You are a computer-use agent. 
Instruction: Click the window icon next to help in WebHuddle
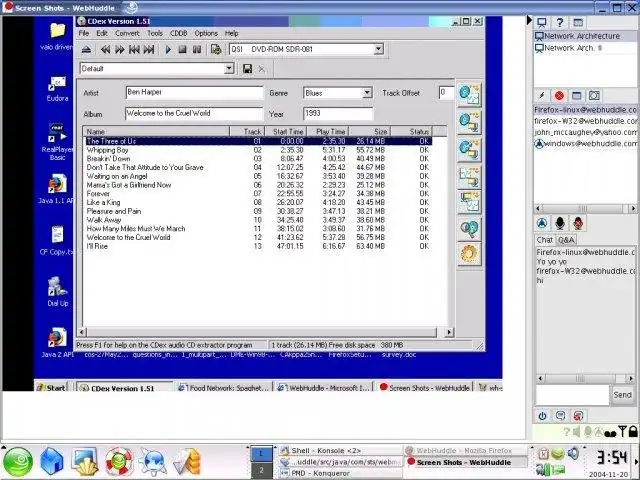(578, 22)
